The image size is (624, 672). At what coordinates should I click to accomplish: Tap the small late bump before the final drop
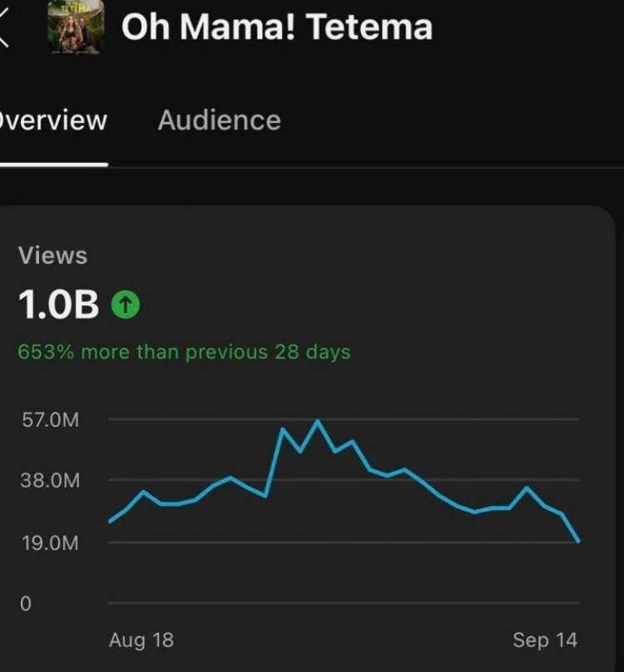pyautogui.click(x=527, y=487)
